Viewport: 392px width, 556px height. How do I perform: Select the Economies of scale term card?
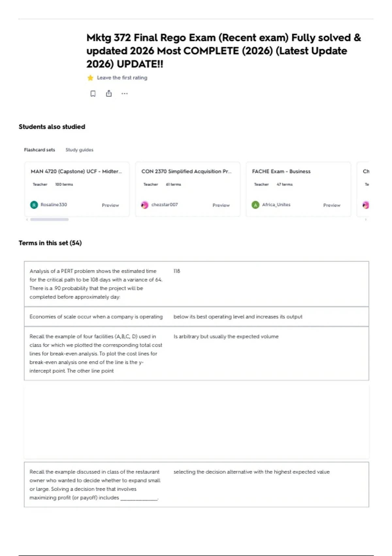pos(196,317)
